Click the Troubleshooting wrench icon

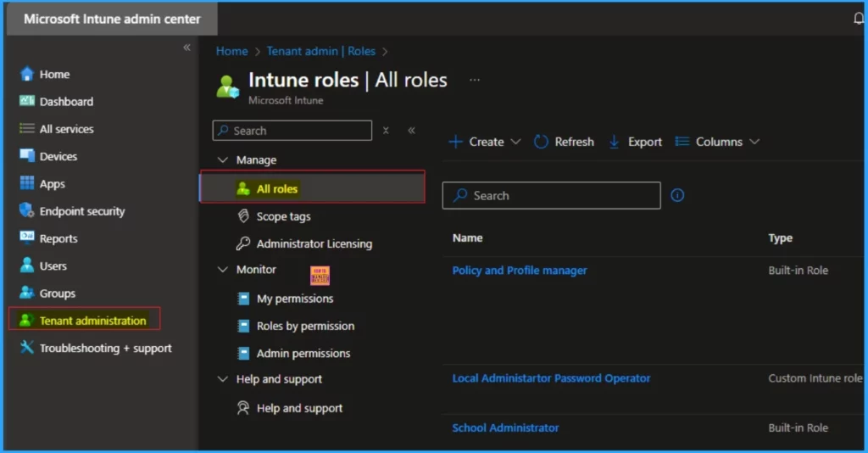(x=26, y=347)
